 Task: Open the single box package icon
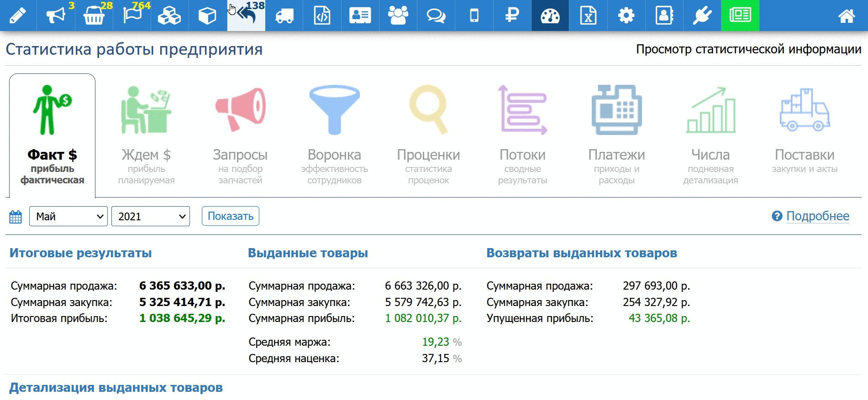tap(208, 16)
